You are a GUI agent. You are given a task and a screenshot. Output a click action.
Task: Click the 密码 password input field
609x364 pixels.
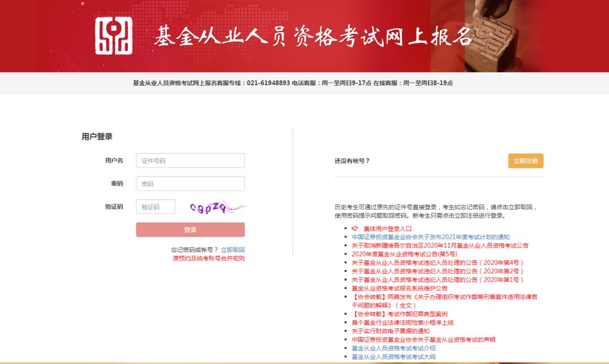click(x=190, y=183)
